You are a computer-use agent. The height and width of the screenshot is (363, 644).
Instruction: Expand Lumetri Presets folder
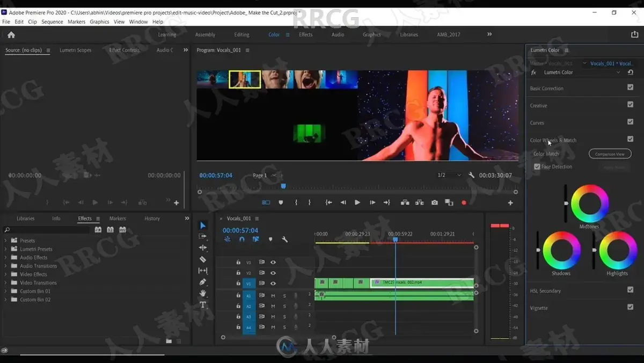coord(6,249)
